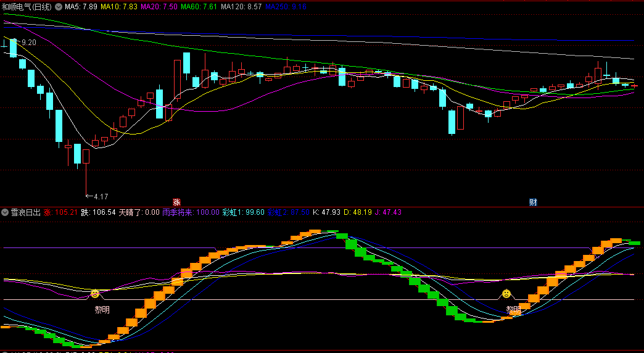
Task: Select the MA250: 9.16 label
Action: (x=286, y=7)
